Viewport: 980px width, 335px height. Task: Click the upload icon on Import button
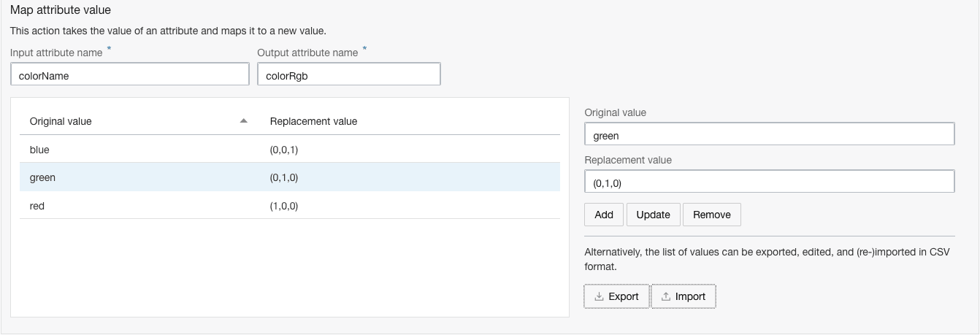(x=665, y=296)
